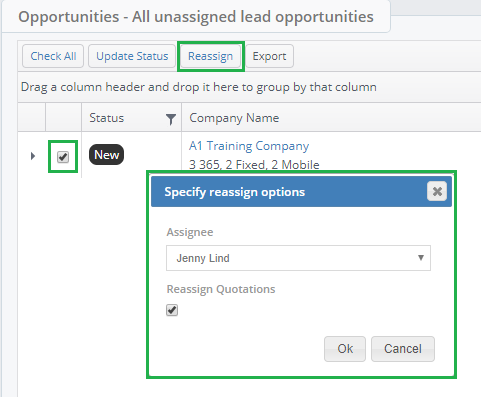Open the A1 Training Company link
Screen dimensions: 481x397
coord(249,146)
